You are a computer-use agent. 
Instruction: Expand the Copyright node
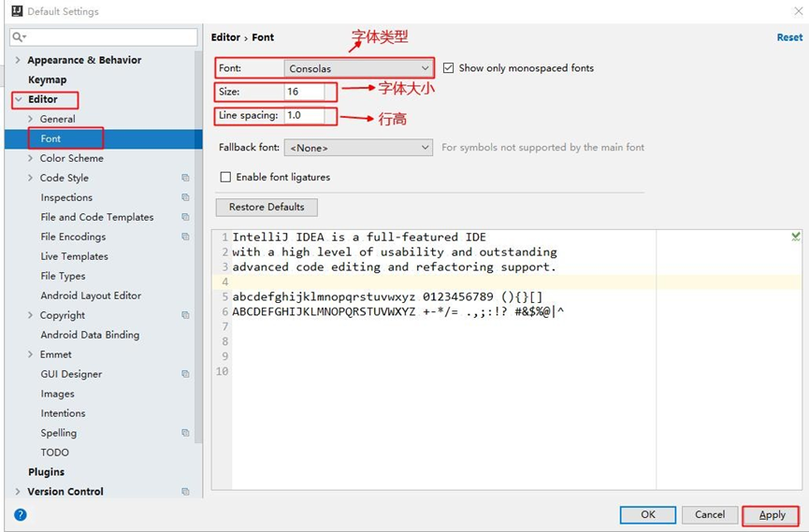coord(30,315)
